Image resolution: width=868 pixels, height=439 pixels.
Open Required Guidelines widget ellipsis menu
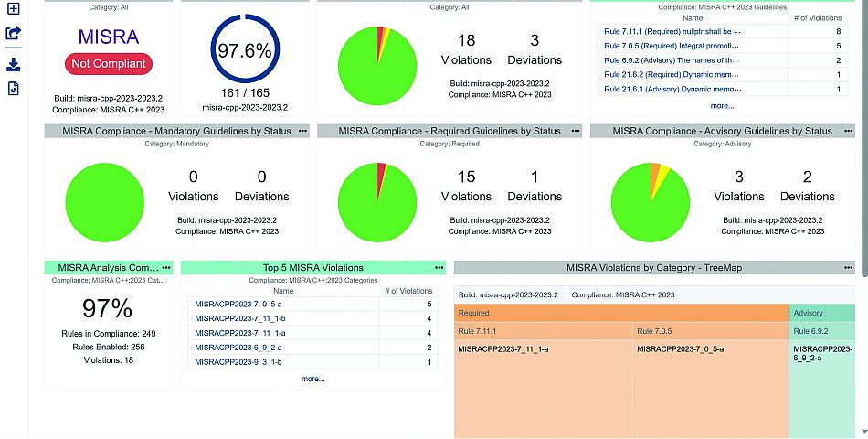pos(576,131)
